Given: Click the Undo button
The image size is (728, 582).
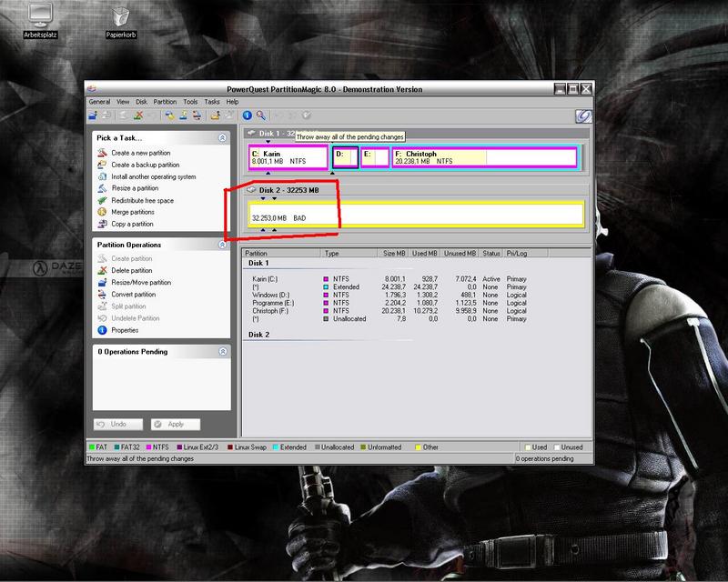Looking at the screenshot, I should click(118, 424).
